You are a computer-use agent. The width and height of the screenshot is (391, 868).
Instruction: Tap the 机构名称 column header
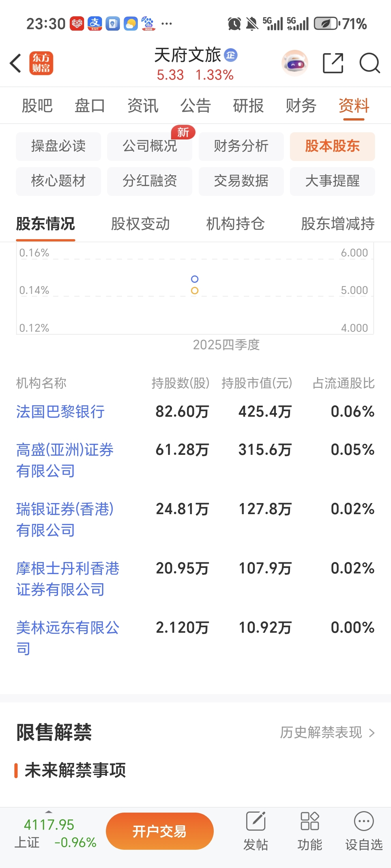[41, 383]
